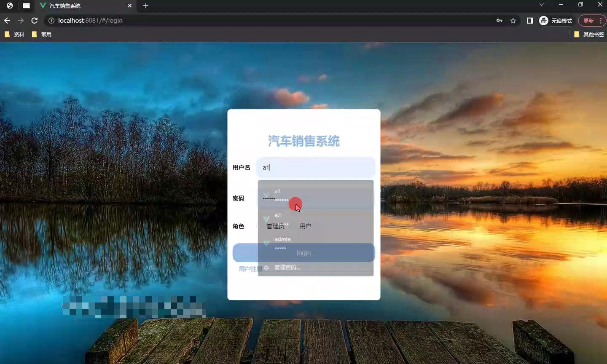
Task: Click the 用户名 field label
Action: click(242, 168)
